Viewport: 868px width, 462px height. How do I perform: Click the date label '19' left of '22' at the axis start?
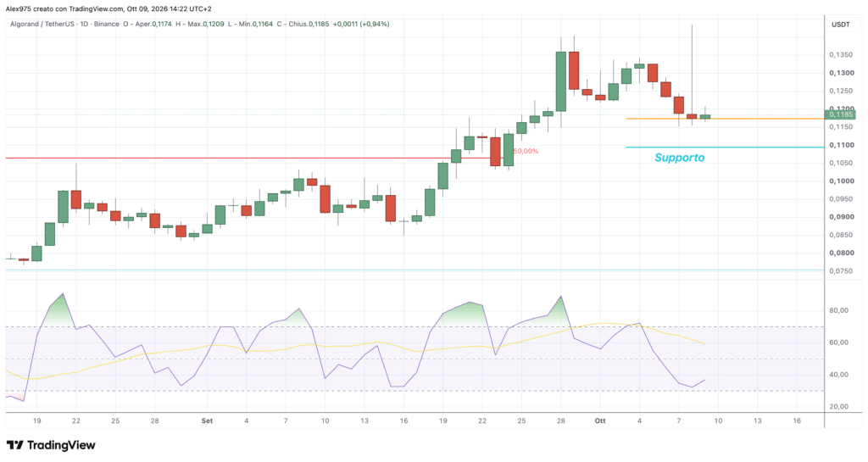(x=36, y=421)
